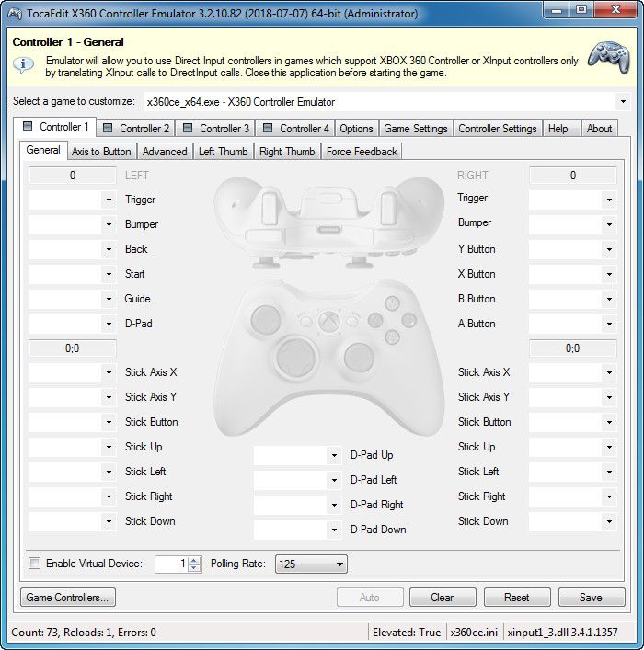
Task: Open the right Bumper mapping dropdown
Action: coord(609,224)
